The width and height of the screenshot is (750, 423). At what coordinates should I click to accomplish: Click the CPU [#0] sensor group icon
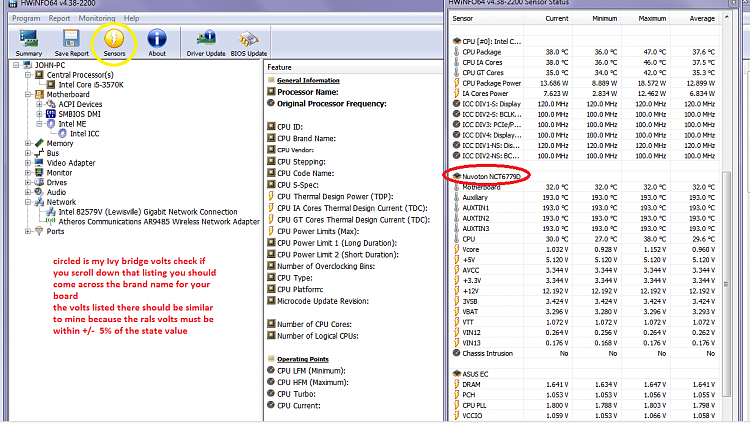(x=457, y=41)
